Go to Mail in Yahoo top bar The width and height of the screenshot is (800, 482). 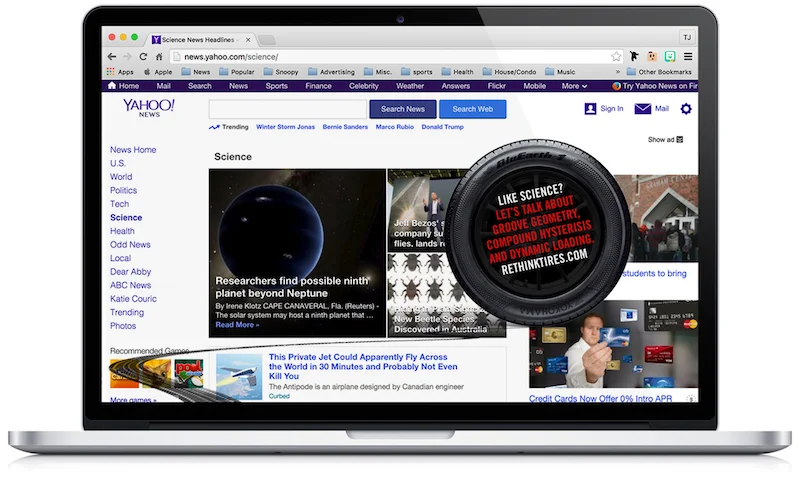point(163,86)
